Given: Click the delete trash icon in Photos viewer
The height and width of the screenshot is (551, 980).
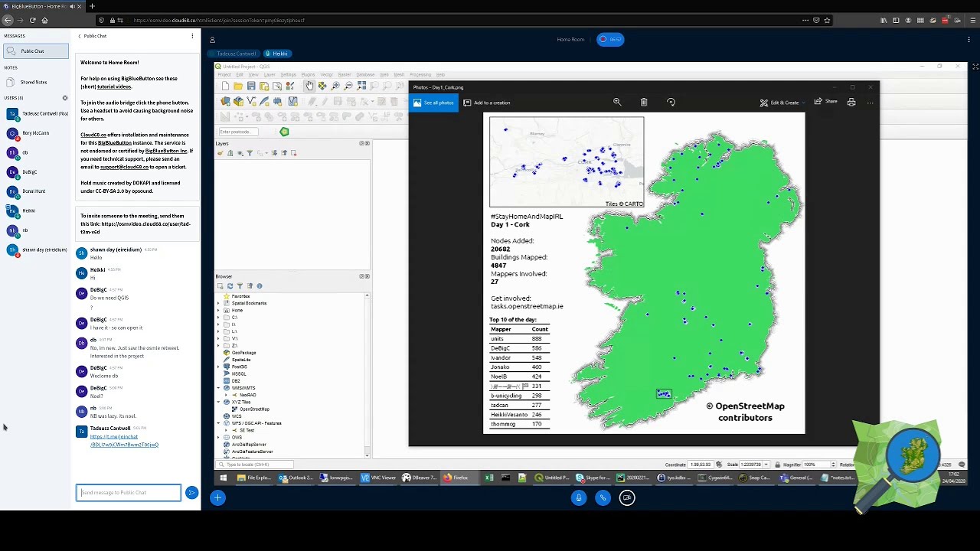Looking at the screenshot, I should click(644, 102).
